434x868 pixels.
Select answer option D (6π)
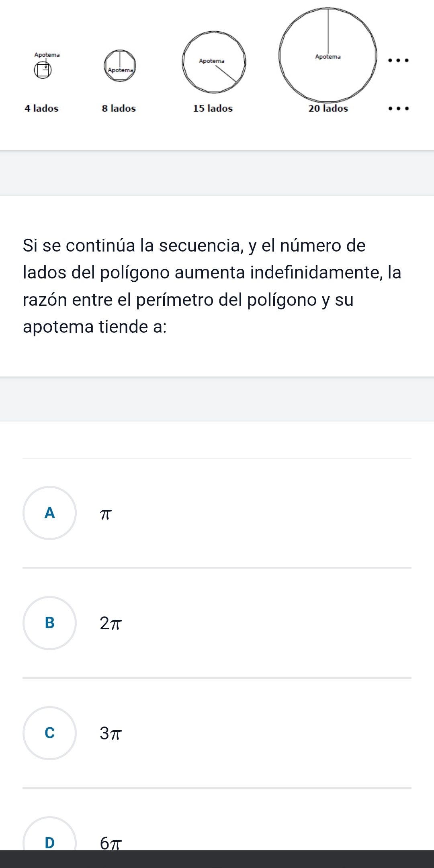(x=49, y=841)
